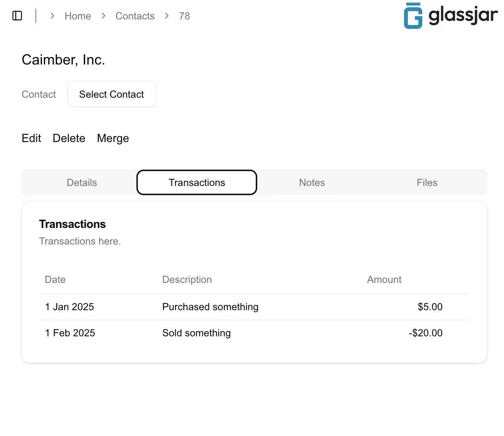
Task: Toggle the sidebar panel icon
Action: (x=17, y=16)
